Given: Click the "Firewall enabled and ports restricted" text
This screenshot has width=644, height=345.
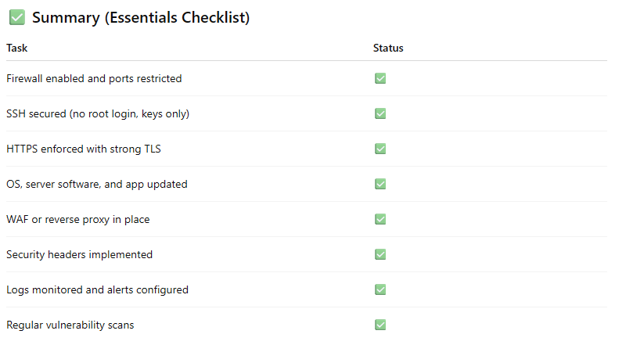Looking at the screenshot, I should click(x=94, y=78).
